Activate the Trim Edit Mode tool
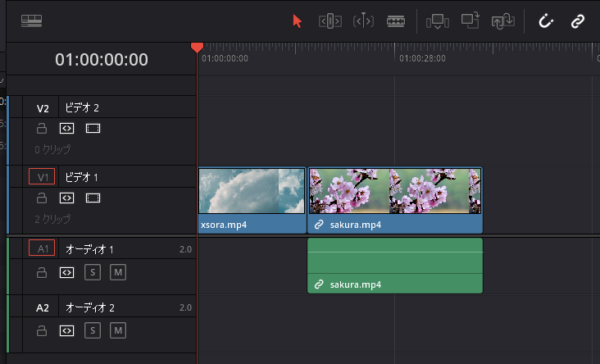Image resolution: width=600 pixels, height=364 pixels. pos(330,21)
